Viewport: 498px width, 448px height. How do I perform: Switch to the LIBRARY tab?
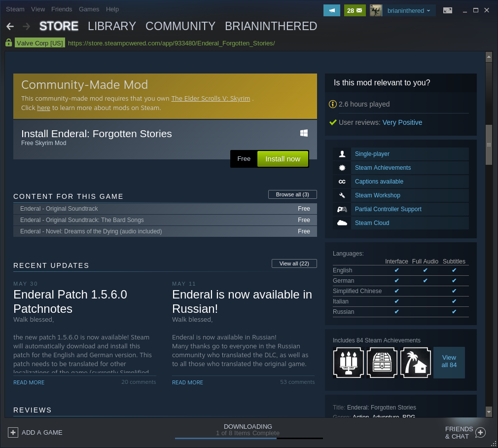[x=112, y=26]
